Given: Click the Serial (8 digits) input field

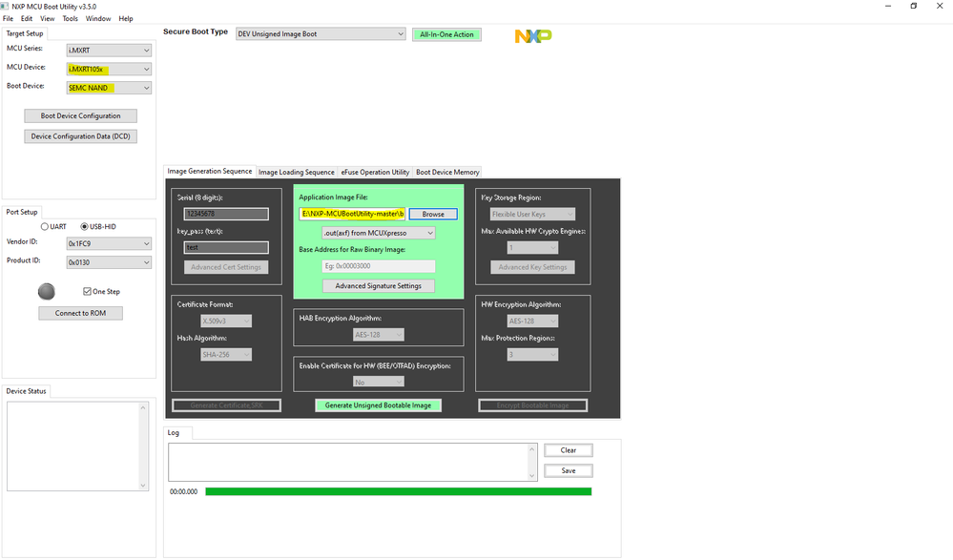Looking at the screenshot, I should [226, 214].
